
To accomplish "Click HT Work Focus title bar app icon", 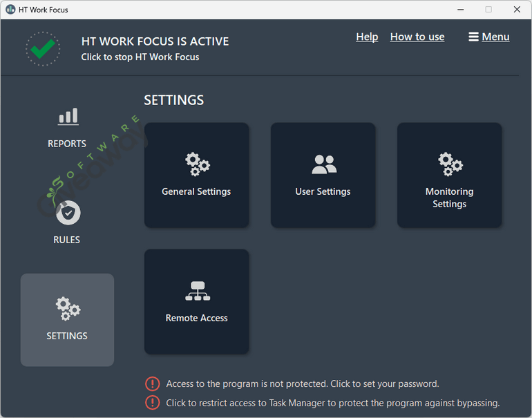I will click(x=10, y=10).
